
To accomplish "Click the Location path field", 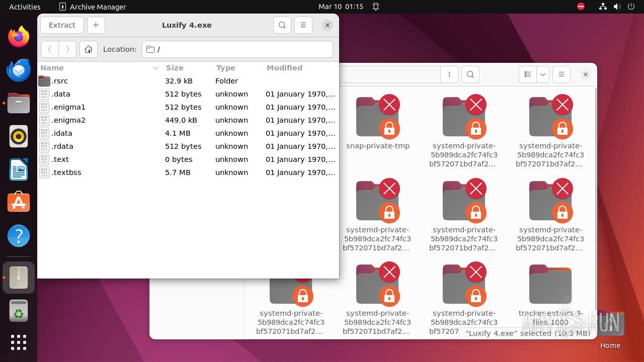I will [237, 49].
